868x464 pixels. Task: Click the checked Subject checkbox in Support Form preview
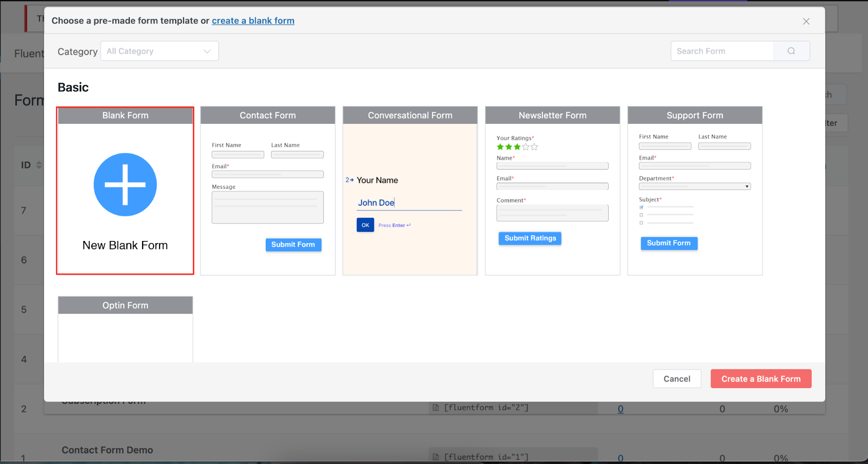coord(641,207)
